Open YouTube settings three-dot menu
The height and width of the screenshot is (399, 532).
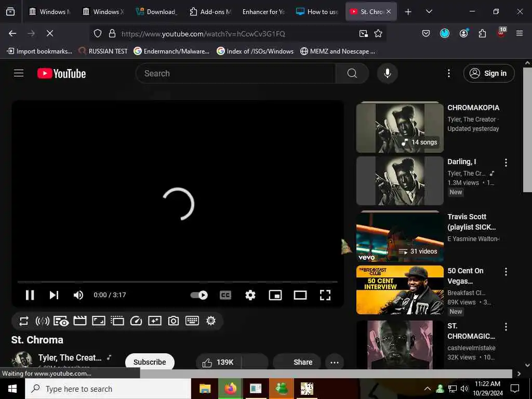coord(449,73)
